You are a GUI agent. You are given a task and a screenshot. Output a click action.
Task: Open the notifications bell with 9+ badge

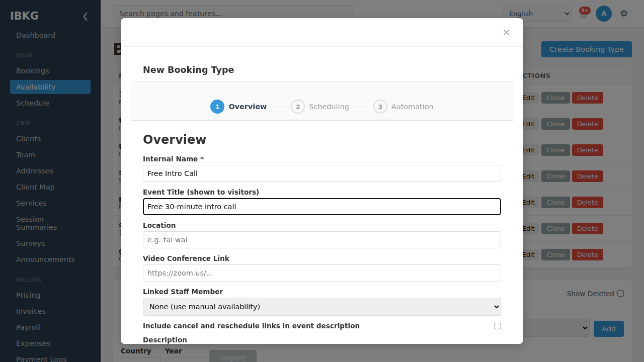click(x=584, y=14)
